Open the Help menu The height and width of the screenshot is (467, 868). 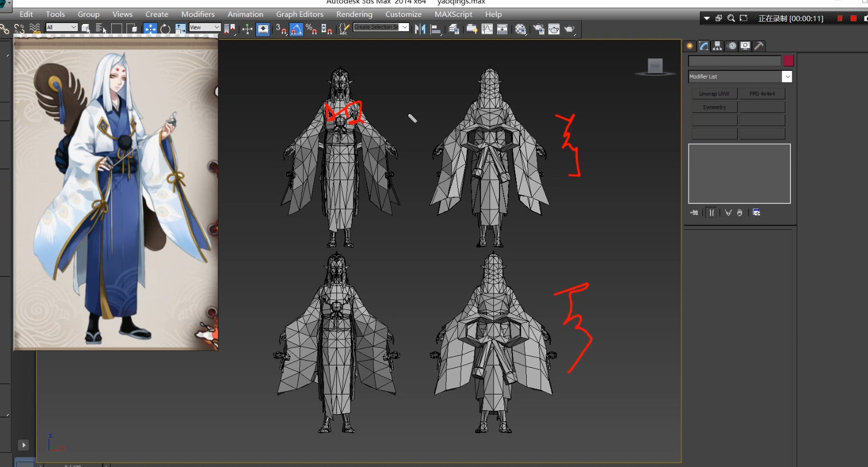tap(493, 14)
